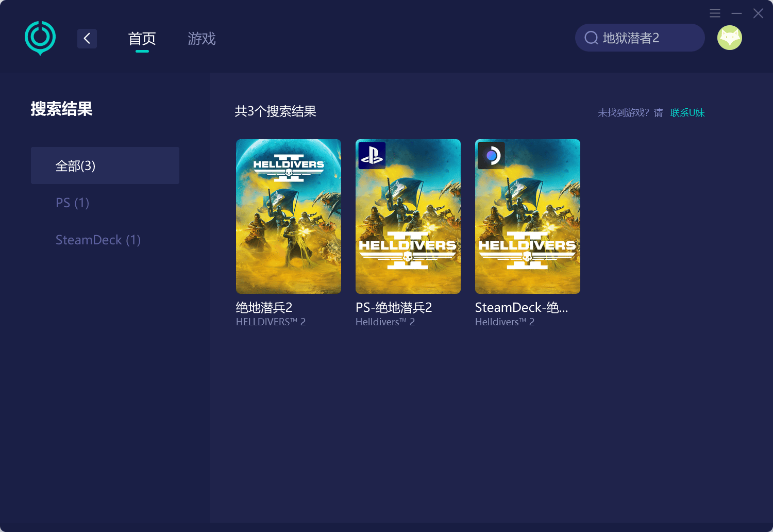Open the SteamDeck-绝... game cover
This screenshot has height=532, width=773.
(528, 217)
